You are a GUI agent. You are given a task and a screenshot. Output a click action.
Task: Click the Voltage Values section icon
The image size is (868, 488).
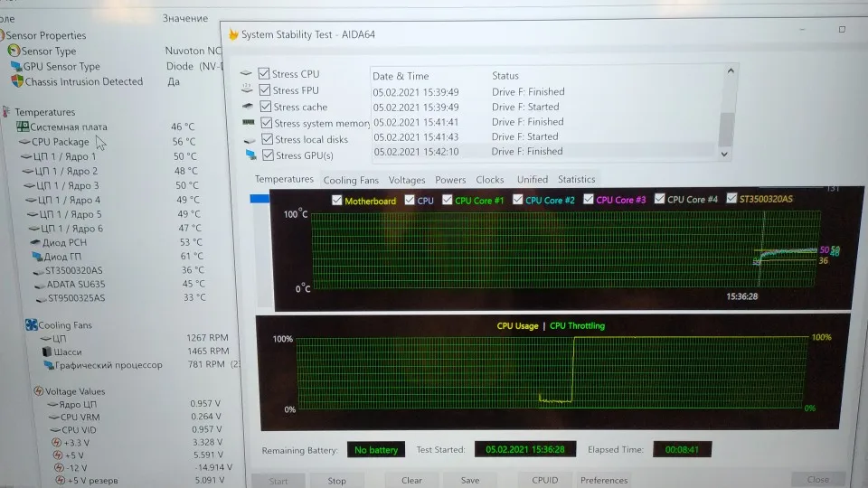(x=38, y=391)
